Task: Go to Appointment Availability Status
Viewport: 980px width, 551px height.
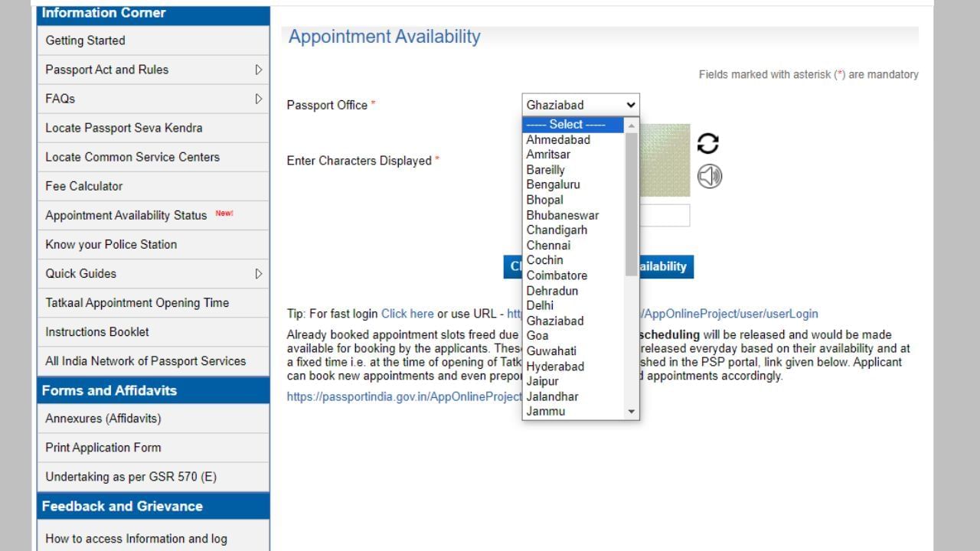Action: point(126,215)
